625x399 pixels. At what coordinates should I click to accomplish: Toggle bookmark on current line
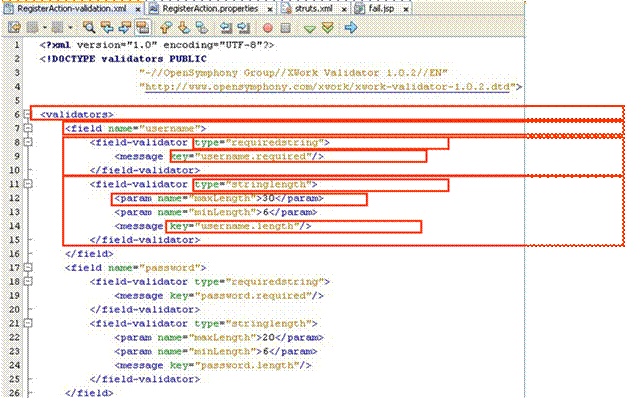click(202, 27)
